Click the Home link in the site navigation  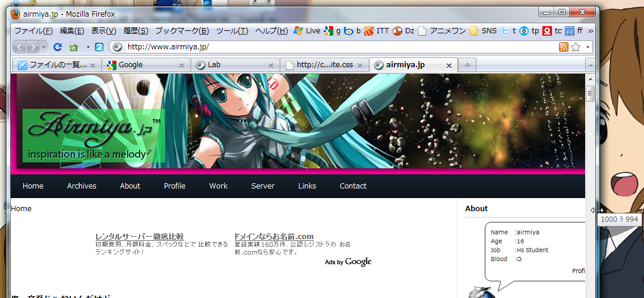[33, 186]
